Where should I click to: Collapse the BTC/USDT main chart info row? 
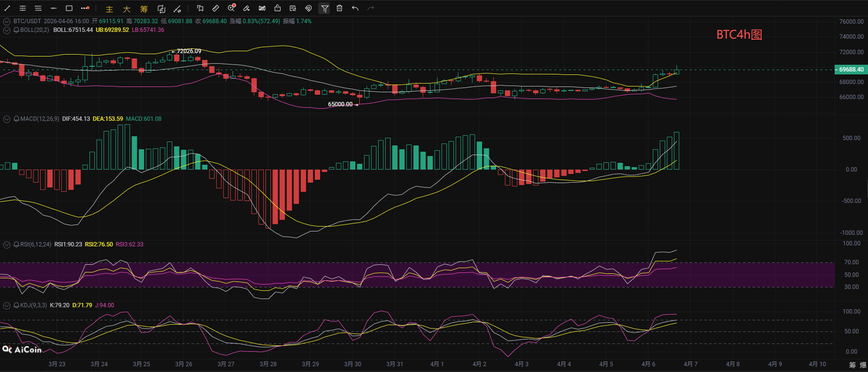click(7, 21)
